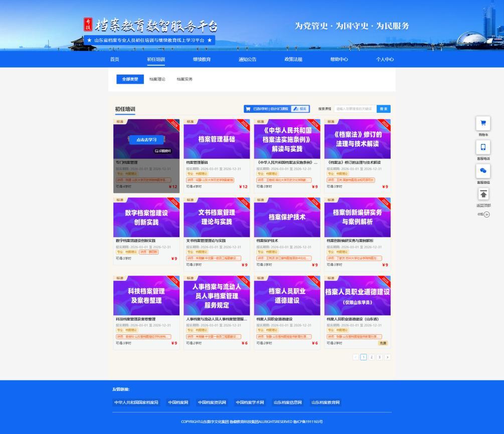504x434 pixels.
Task: Open 帮助中心 navigation item
Action: [339, 60]
